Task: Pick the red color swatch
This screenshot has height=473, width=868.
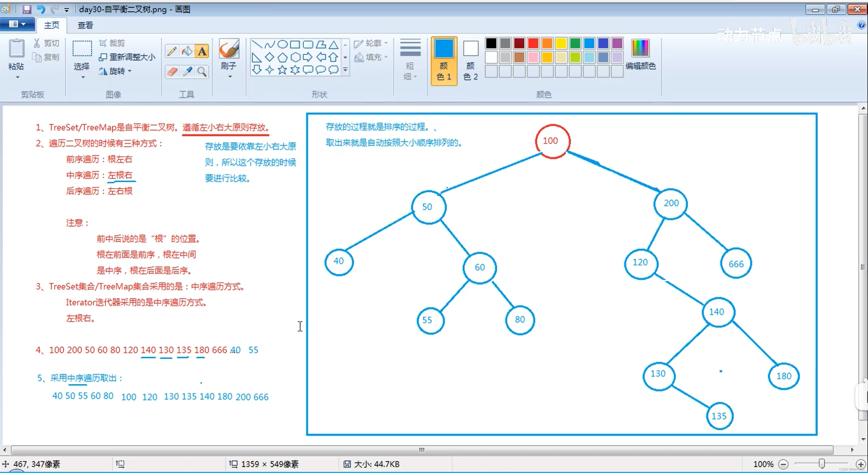Action: 533,43
